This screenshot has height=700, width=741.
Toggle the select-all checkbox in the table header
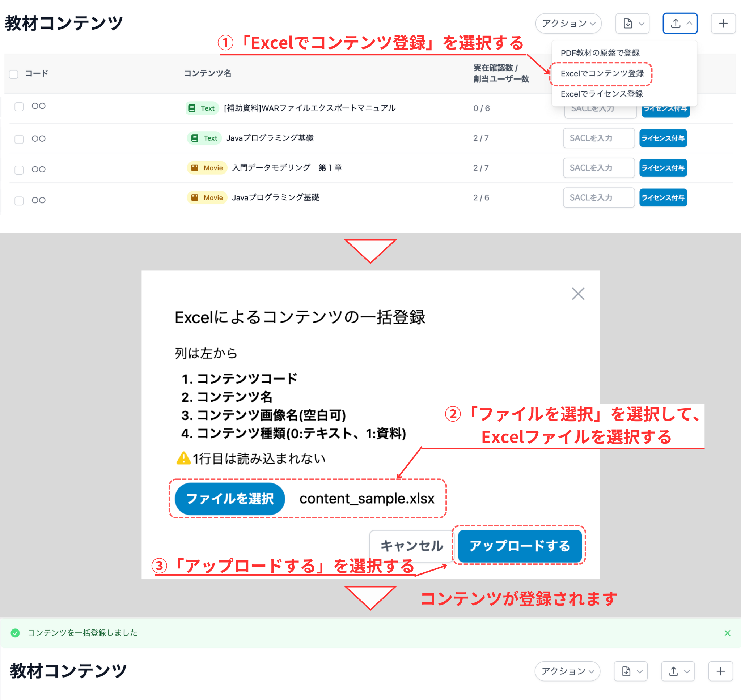pos(13,74)
